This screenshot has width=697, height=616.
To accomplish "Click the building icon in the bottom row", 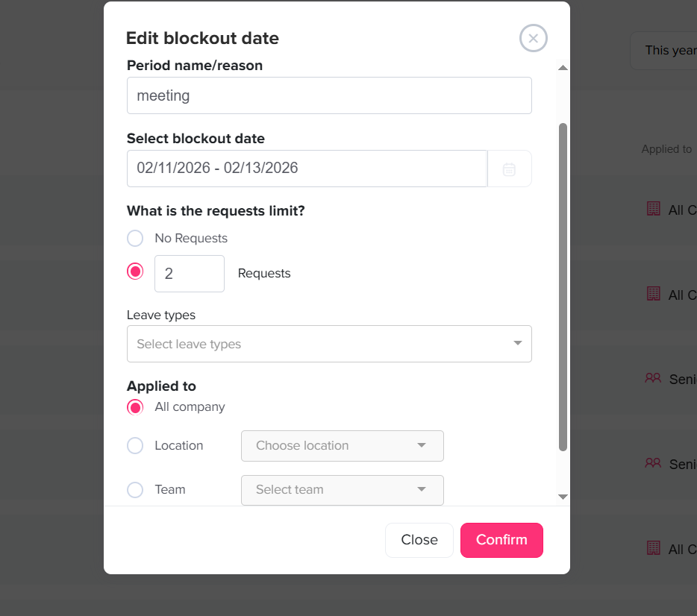I will tap(653, 548).
